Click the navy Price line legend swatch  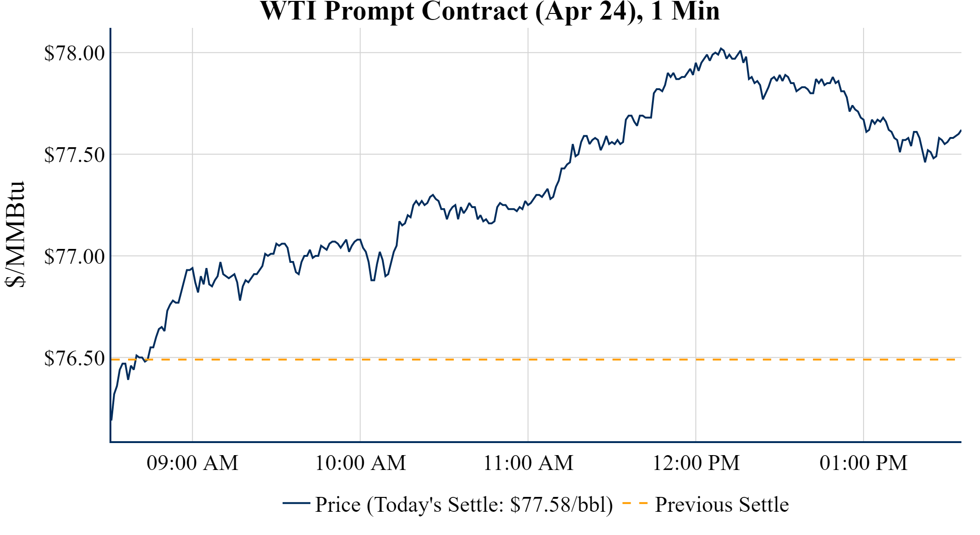click(x=296, y=503)
